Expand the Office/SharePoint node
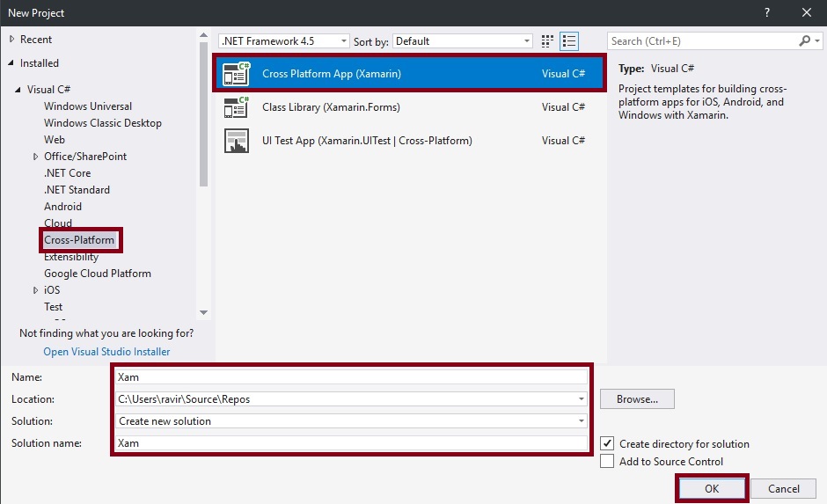The image size is (827, 504). click(35, 157)
